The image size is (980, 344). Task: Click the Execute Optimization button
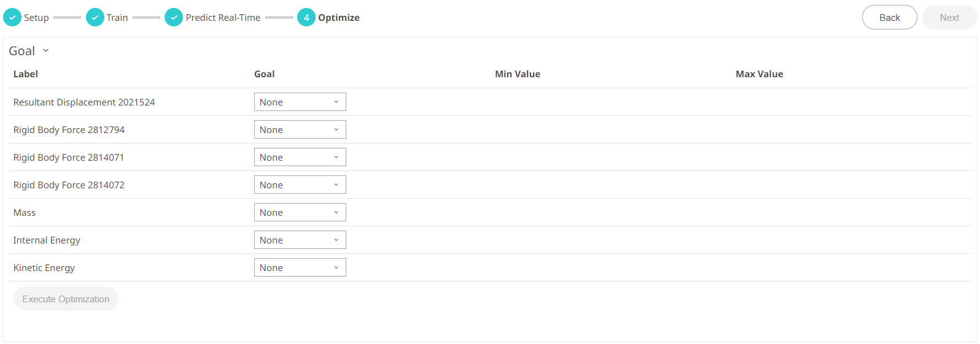click(x=66, y=299)
